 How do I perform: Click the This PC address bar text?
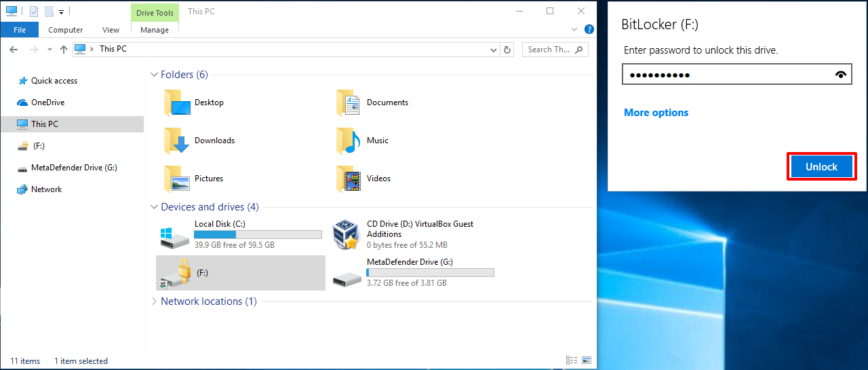(113, 49)
